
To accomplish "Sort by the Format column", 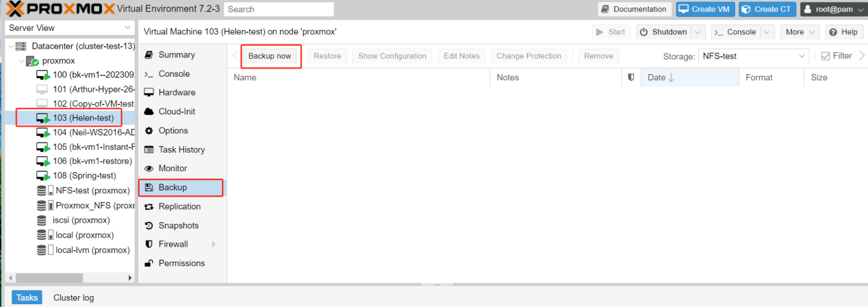I will [x=771, y=77].
